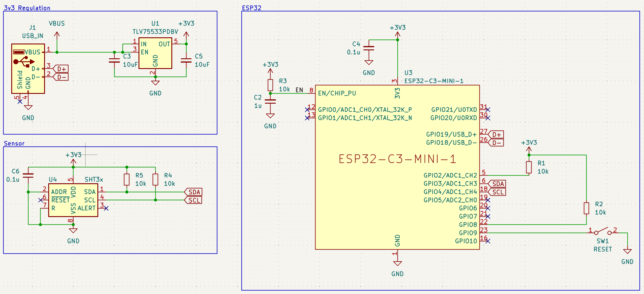
Task: Click the 'GPIO9' pin name
Action: tap(468, 233)
